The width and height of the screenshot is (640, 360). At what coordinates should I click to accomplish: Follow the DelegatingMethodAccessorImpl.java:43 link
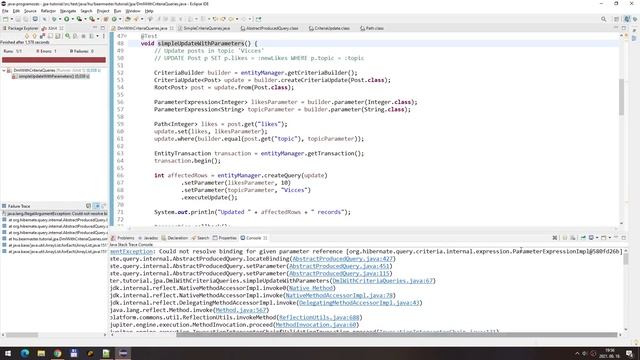pos(359,303)
